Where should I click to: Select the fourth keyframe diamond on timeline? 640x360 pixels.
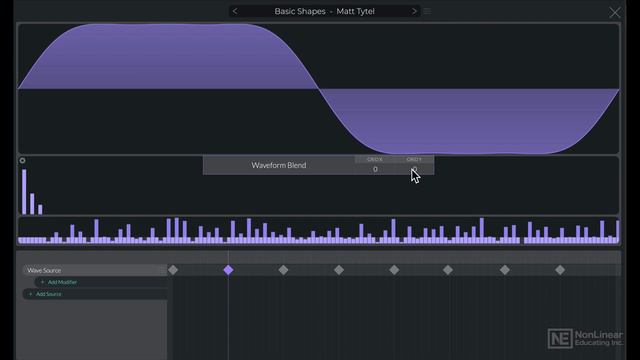pos(339,270)
